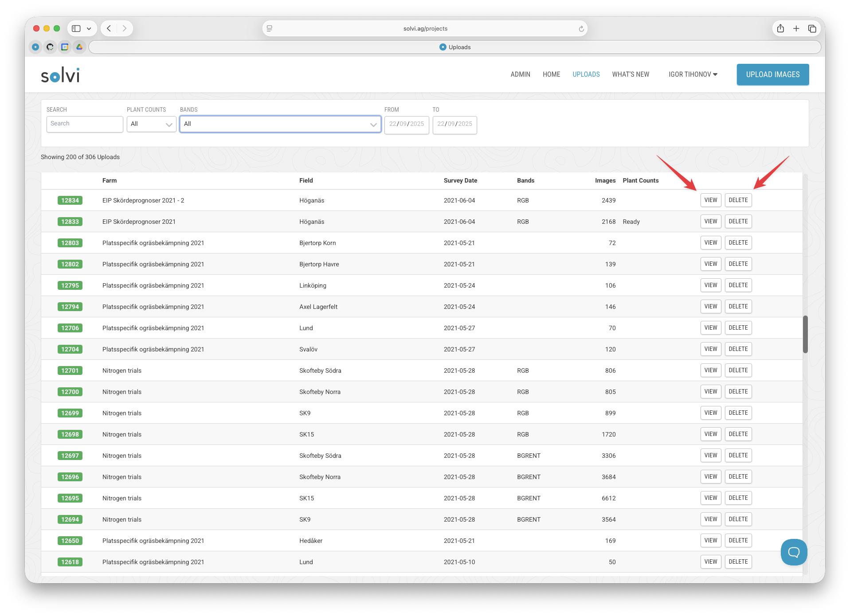Image resolution: width=850 pixels, height=616 pixels.
Task: Delete upload 12618 Lund
Action: (x=738, y=562)
